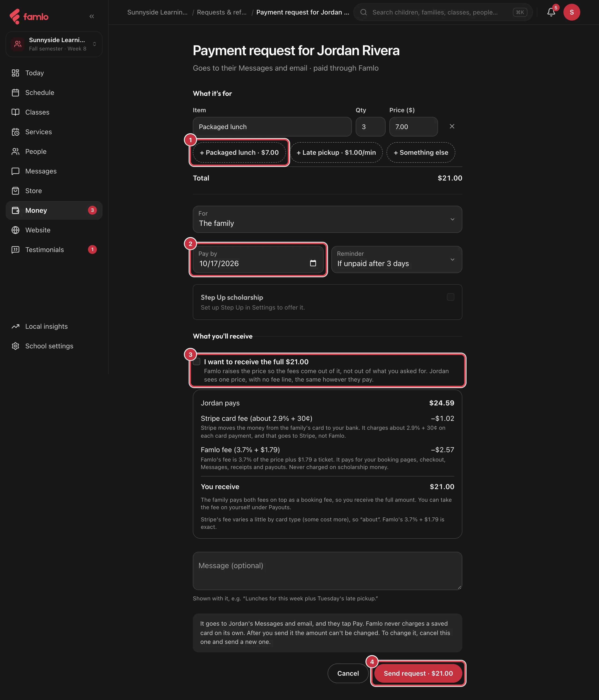Open the 'For The family' dropdown
This screenshot has height=700, width=599.
point(327,219)
